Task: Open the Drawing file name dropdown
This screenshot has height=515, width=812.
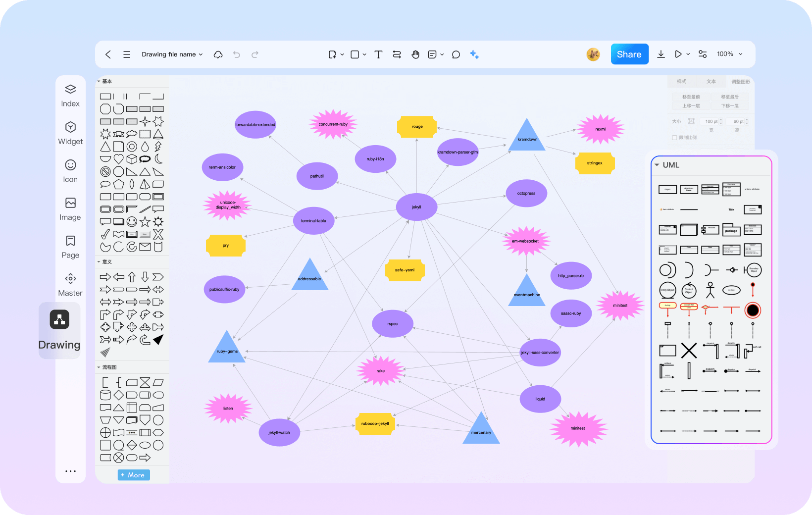Action: [172, 54]
